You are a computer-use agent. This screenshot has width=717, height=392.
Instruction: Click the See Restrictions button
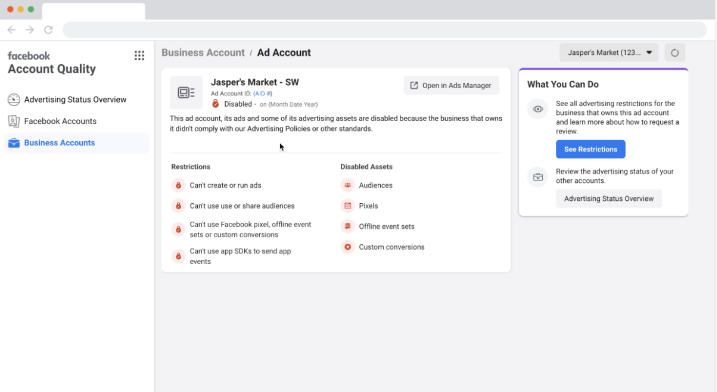(x=590, y=149)
